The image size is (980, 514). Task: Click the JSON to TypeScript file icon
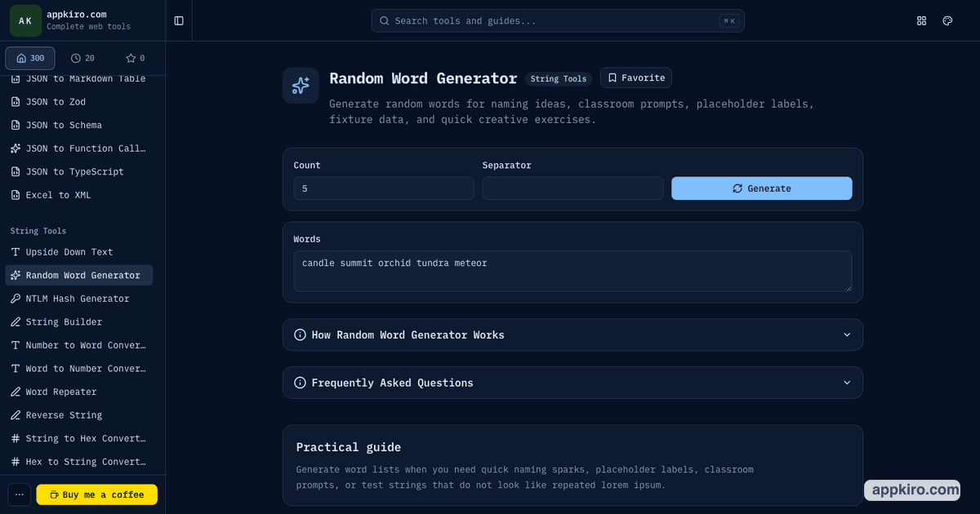(16, 172)
